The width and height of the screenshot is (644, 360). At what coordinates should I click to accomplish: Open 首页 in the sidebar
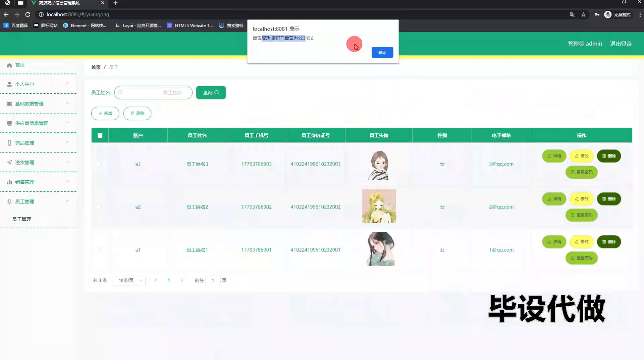(20, 65)
